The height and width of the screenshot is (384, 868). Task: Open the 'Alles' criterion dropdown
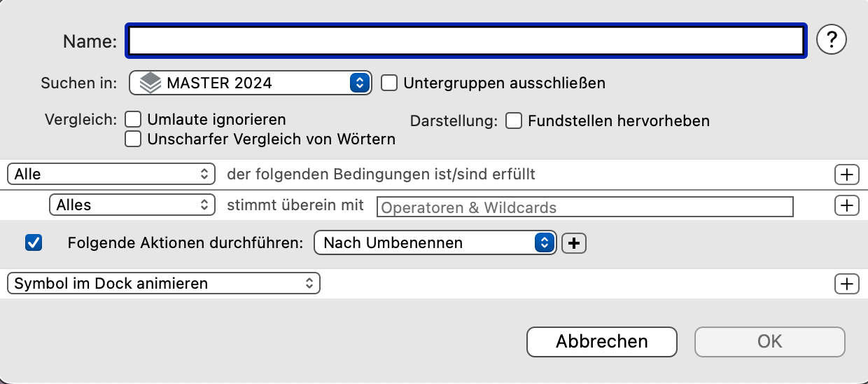132,205
